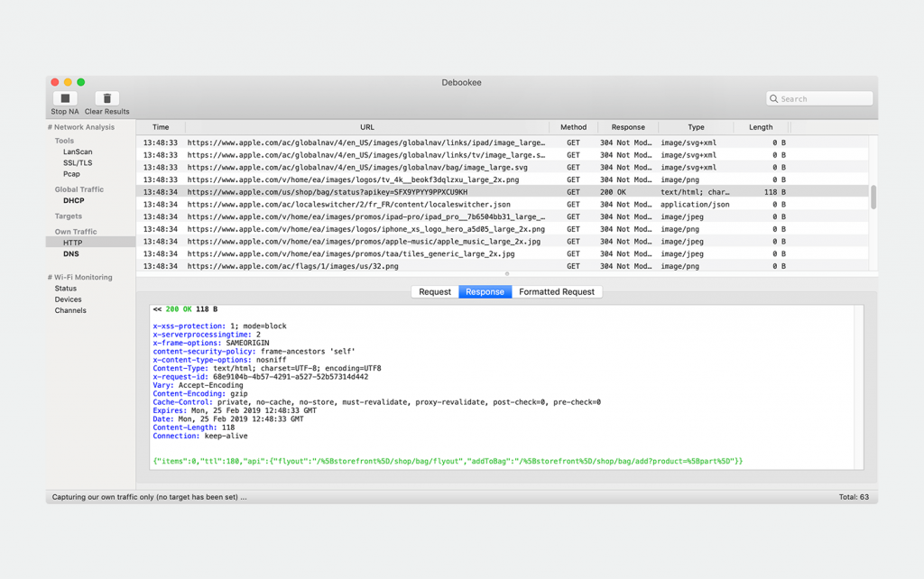Image resolution: width=924 pixels, height=579 pixels.
Task: Select the shop/bag/status apikey request row
Action: [x=503, y=192]
